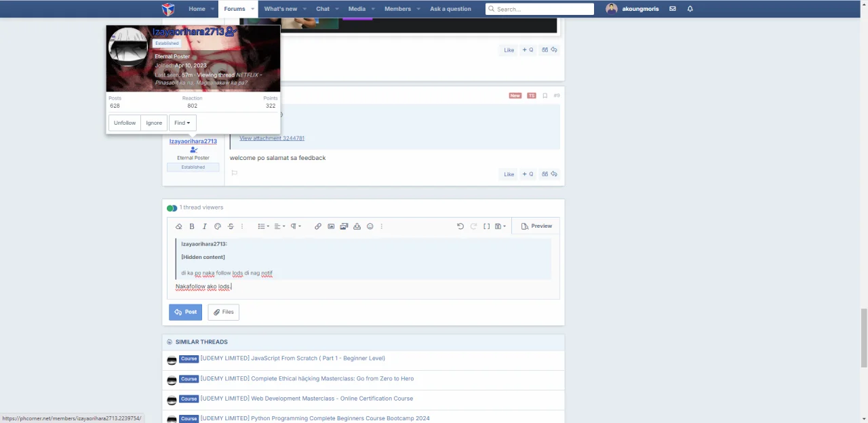Toggle BB code mode brackets
868x423 pixels.
[x=486, y=226]
